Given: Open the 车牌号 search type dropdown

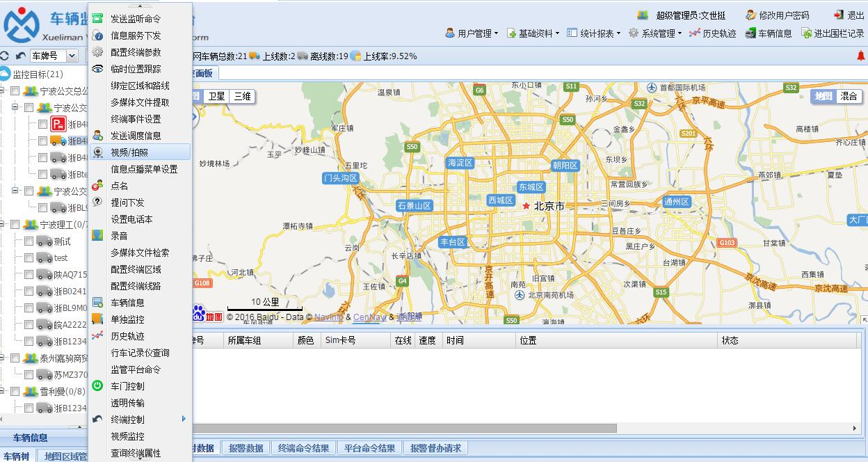Looking at the screenshot, I should 72,56.
